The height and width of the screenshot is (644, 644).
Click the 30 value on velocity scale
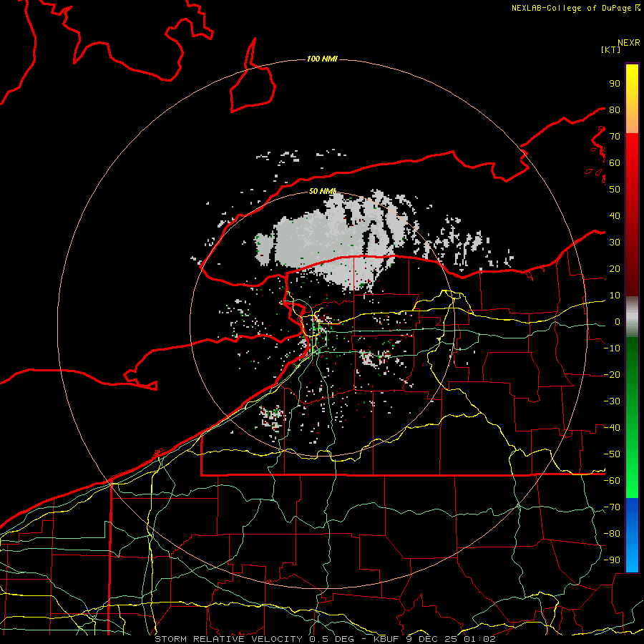[x=615, y=243]
